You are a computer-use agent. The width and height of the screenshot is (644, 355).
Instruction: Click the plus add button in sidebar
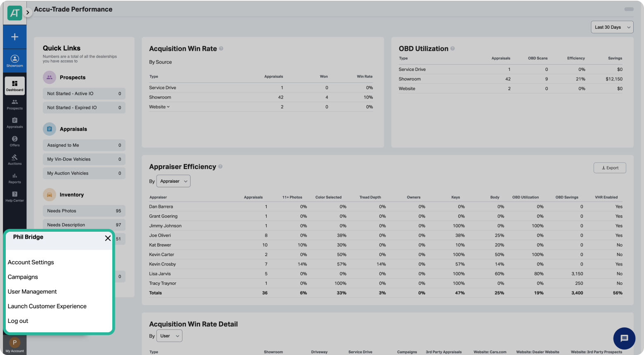(15, 37)
